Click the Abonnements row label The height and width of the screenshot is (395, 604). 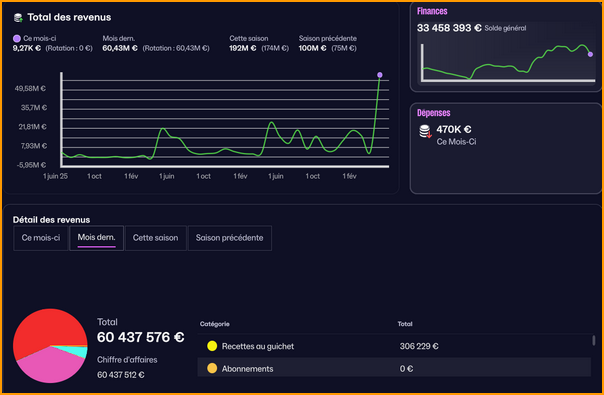pyautogui.click(x=247, y=369)
